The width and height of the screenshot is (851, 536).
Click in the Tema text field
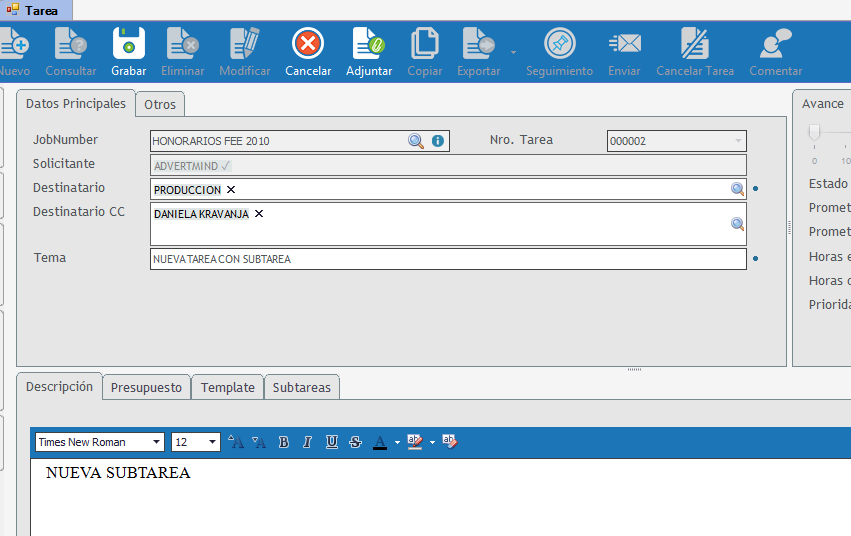point(448,259)
